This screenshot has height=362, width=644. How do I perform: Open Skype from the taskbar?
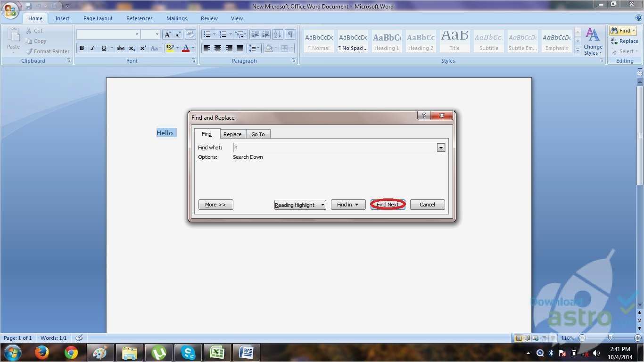188,353
